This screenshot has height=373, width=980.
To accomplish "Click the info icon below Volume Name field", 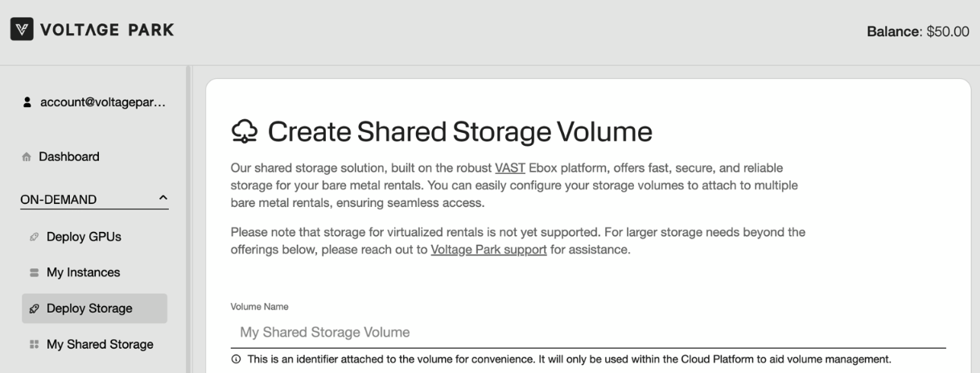I will [x=236, y=359].
